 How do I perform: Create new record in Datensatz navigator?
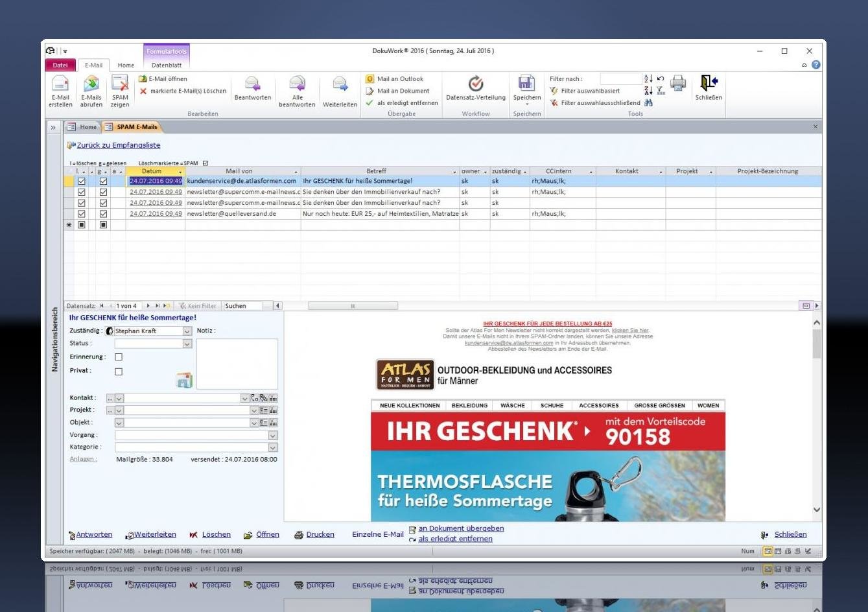point(167,306)
